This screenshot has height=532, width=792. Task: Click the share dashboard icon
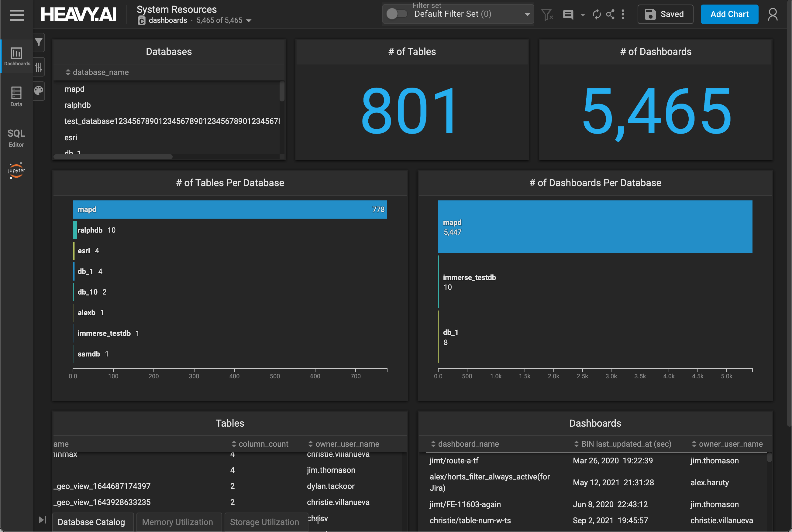[x=610, y=14]
